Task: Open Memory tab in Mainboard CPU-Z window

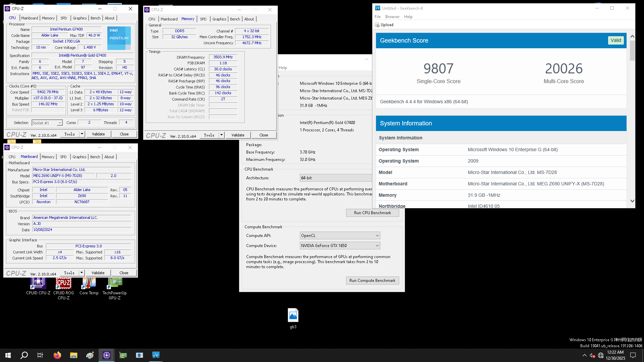Action: pos(48,157)
